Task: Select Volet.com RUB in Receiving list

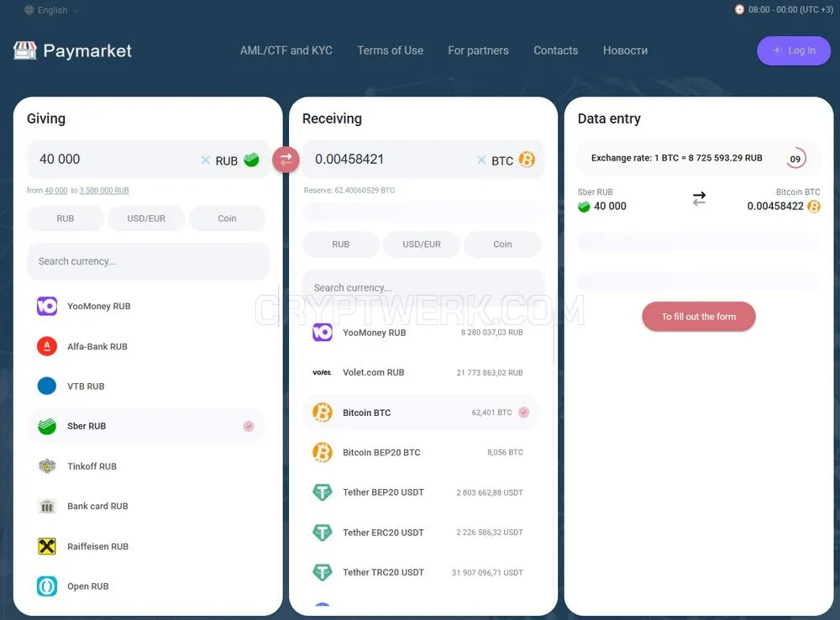Action: 421,372
